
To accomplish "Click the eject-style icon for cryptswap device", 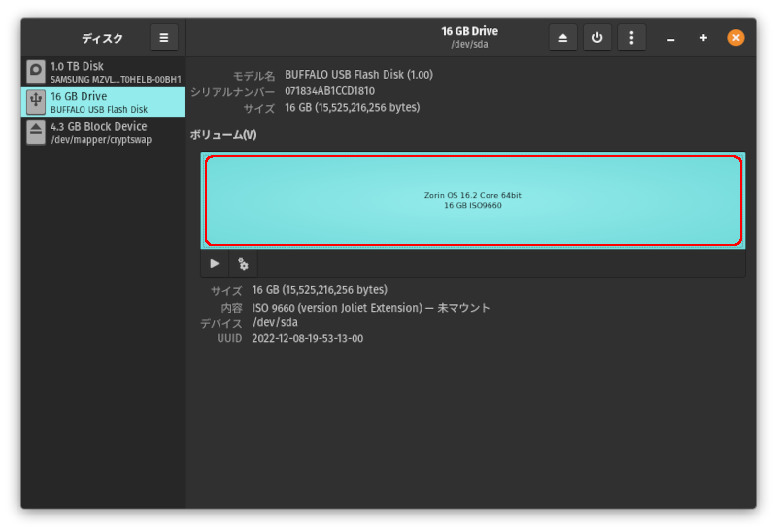I will tap(36, 132).
